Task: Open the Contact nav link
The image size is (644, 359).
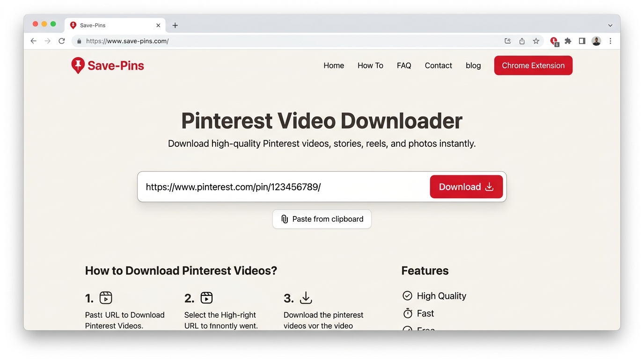Action: click(x=439, y=65)
